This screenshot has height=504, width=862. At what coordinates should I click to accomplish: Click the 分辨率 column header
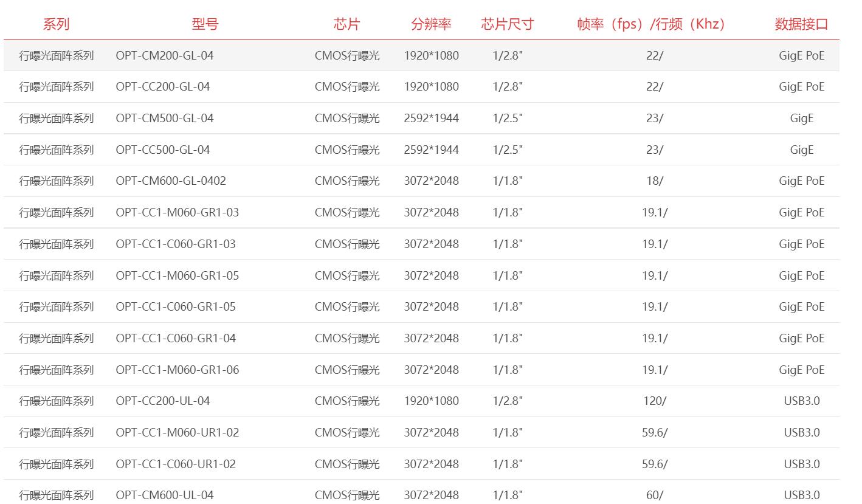click(x=431, y=24)
